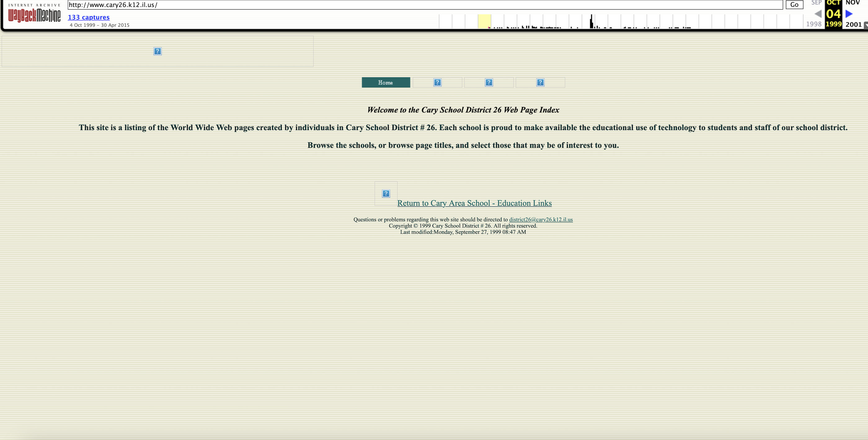Click the broken banner image placeholder at top

pyautogui.click(x=157, y=51)
